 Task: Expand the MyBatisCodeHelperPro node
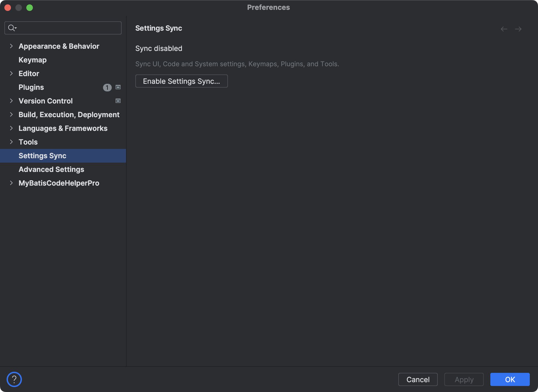(11, 183)
